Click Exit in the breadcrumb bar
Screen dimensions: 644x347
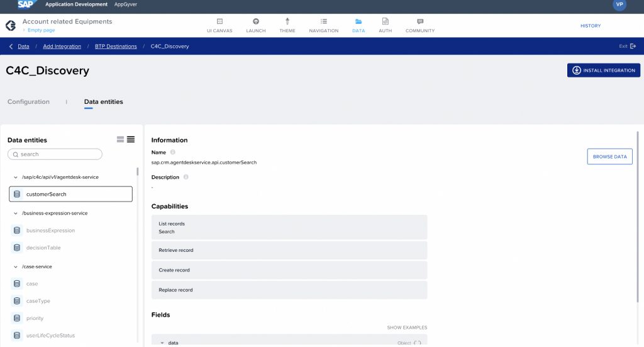628,46
